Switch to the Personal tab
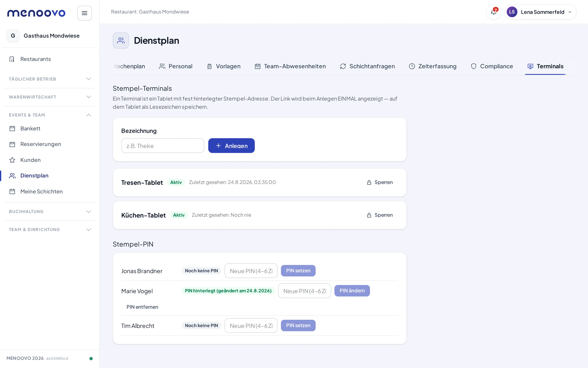 click(x=175, y=66)
